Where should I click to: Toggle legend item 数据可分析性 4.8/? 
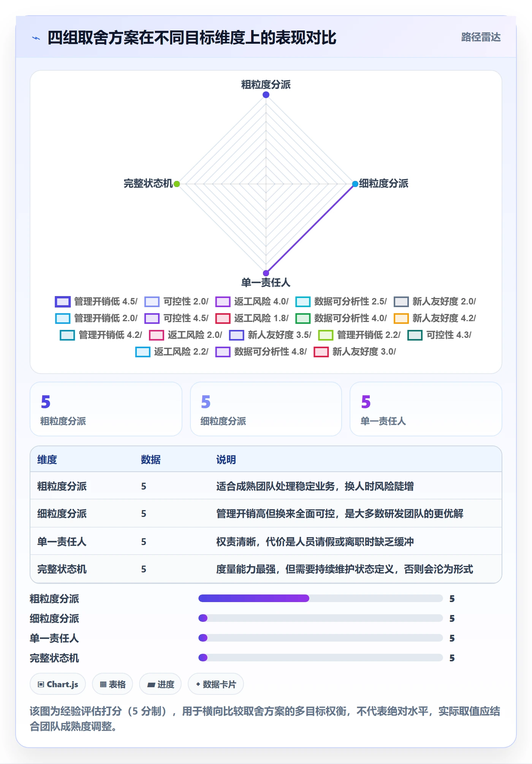pos(261,352)
